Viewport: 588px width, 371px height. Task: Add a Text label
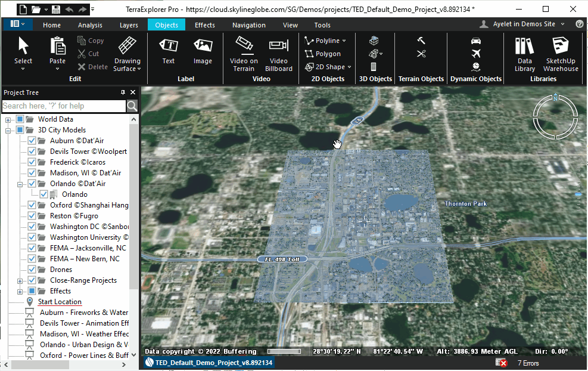click(x=169, y=51)
